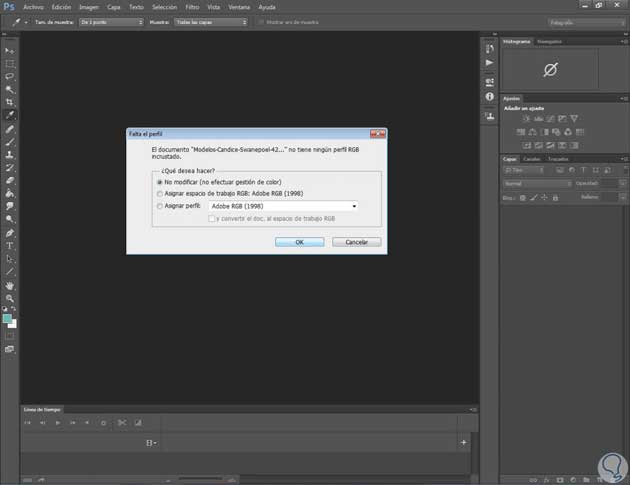Select the Crop tool
The image size is (630, 485).
coord(10,102)
